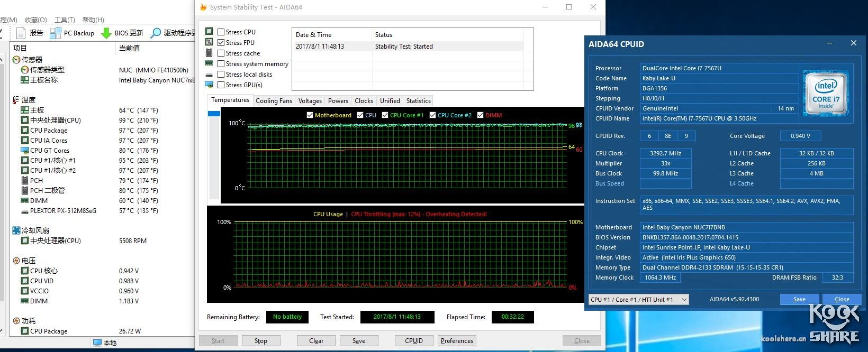The image size is (868, 352).
Task: Enable Stress GPU(s) checkbox
Action: [221, 85]
